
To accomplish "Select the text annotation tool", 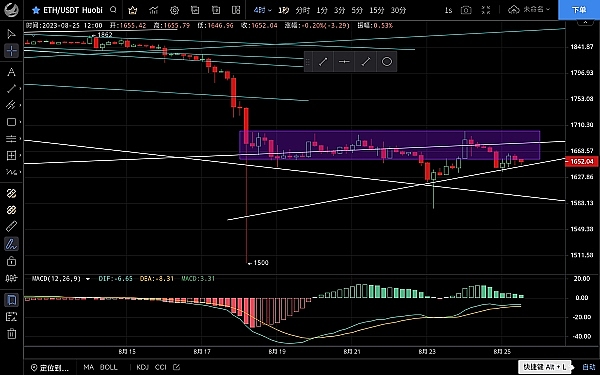I will pyautogui.click(x=11, y=72).
